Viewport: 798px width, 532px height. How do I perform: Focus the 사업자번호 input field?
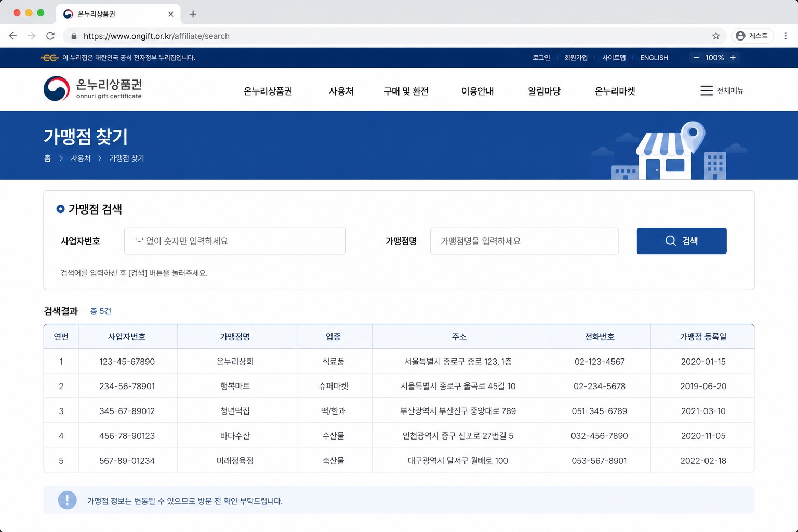point(235,241)
